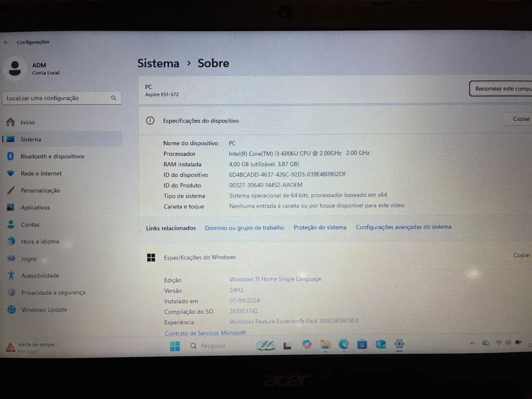Image resolution: width=532 pixels, height=399 pixels.
Task: Show hidden system tray icons
Action: click(472, 343)
